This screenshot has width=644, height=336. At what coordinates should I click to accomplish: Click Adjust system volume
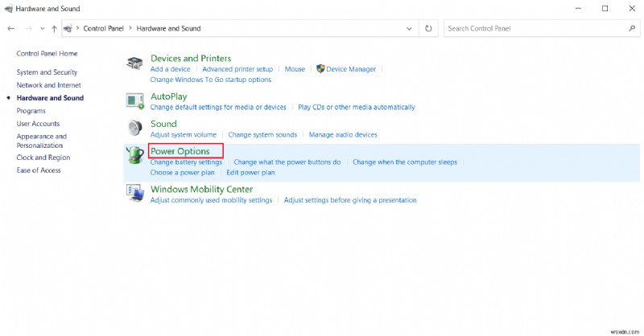pyautogui.click(x=184, y=134)
